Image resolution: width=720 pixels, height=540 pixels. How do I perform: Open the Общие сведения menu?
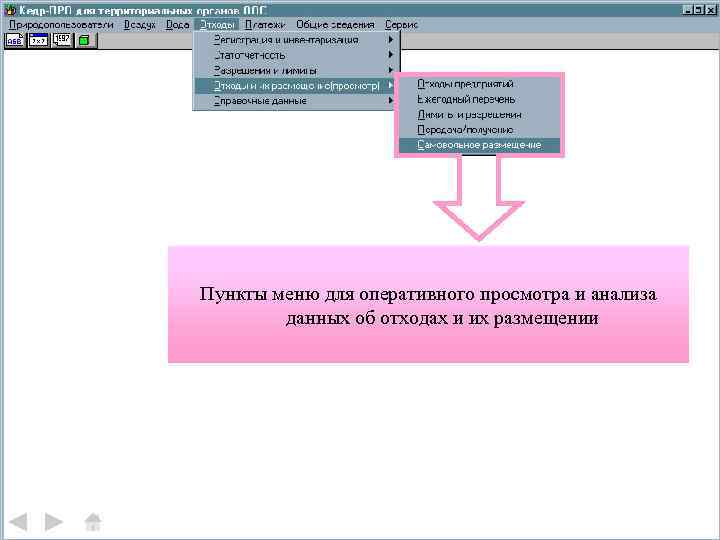335,25
